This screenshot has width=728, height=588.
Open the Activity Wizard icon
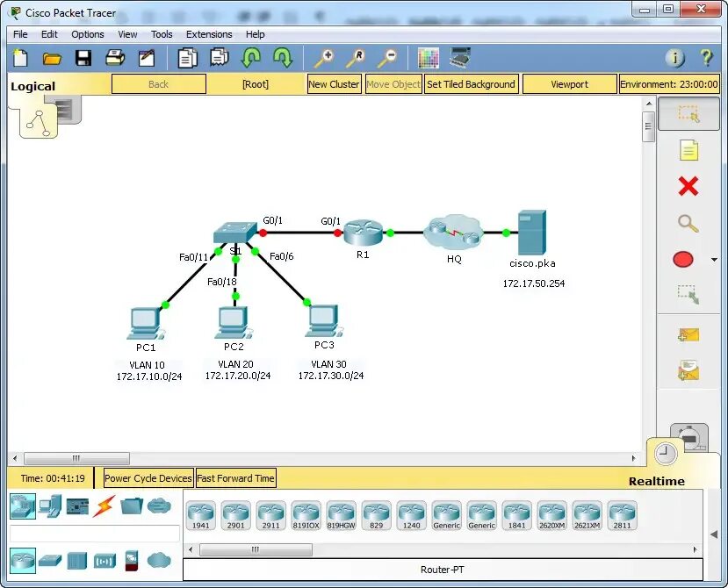coord(147,58)
